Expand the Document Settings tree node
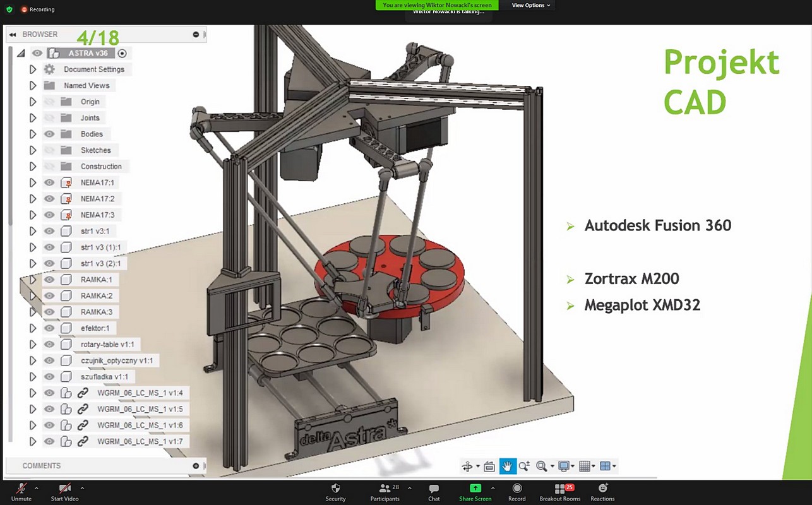 (33, 69)
